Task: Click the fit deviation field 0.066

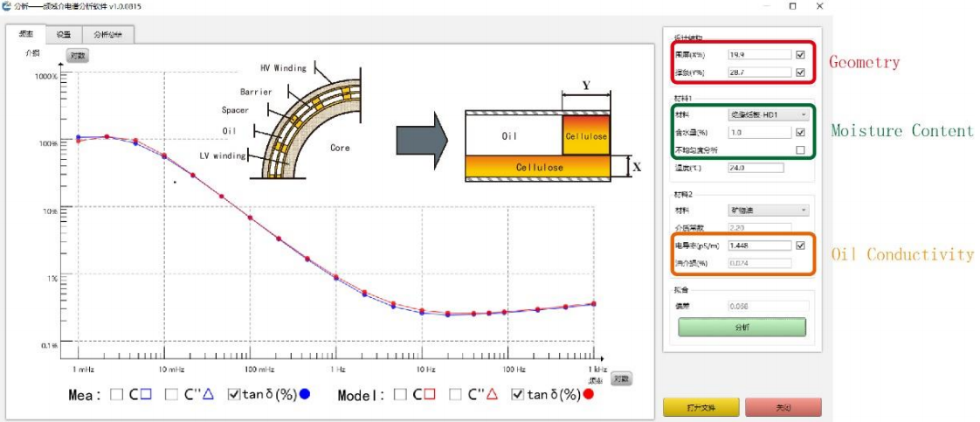Action: [x=769, y=307]
